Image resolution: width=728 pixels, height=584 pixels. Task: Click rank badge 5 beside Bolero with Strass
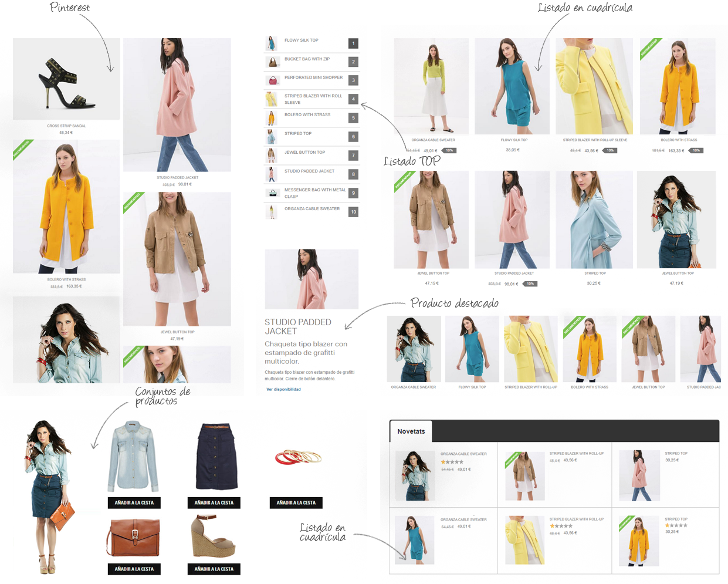click(353, 118)
